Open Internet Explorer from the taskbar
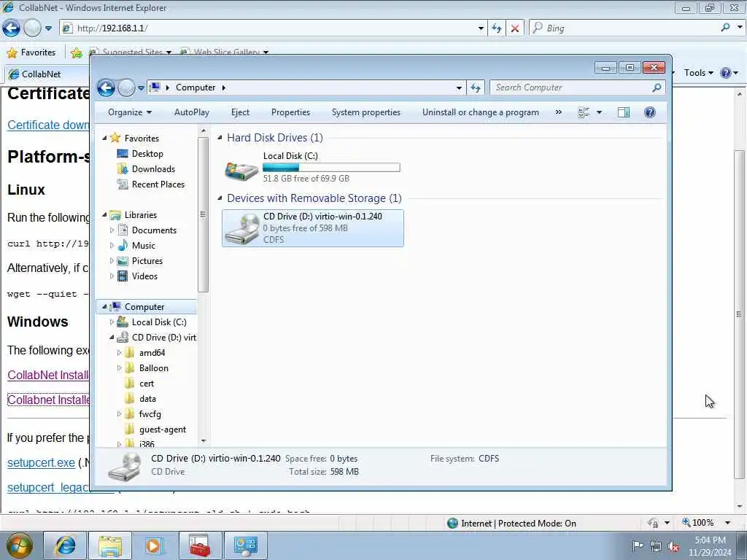The height and width of the screenshot is (560, 747). pyautogui.click(x=65, y=545)
